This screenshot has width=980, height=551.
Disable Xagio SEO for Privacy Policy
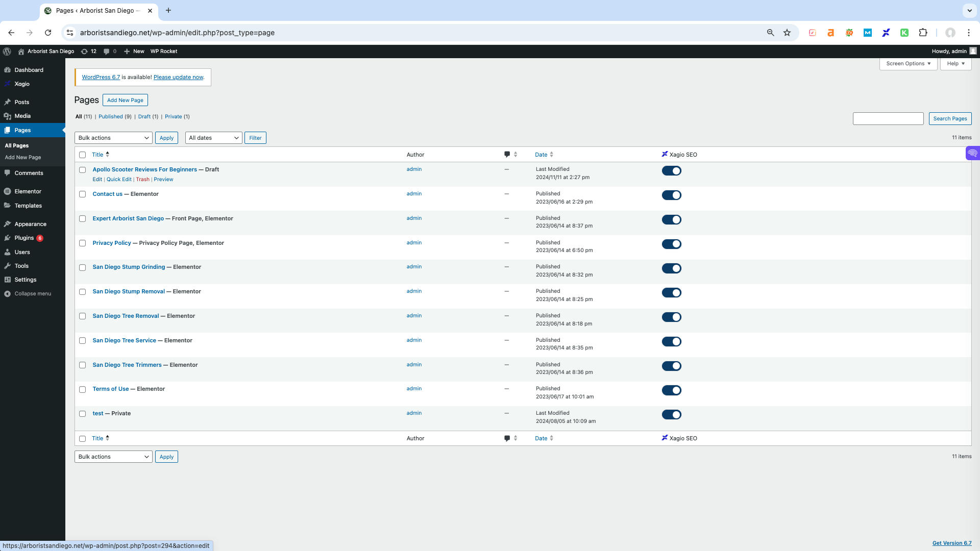[x=672, y=244]
